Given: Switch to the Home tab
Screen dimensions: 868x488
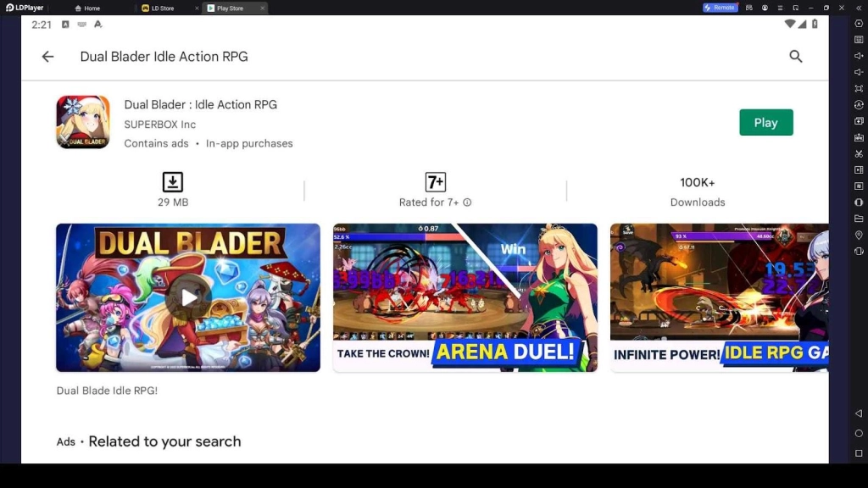Looking at the screenshot, I should 87,8.
